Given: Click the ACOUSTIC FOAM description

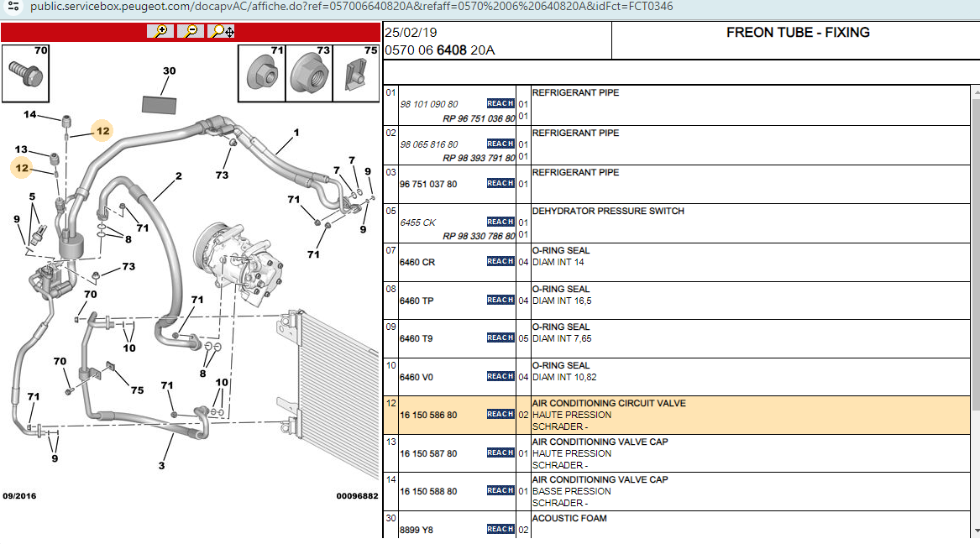Looking at the screenshot, I should tap(569, 518).
